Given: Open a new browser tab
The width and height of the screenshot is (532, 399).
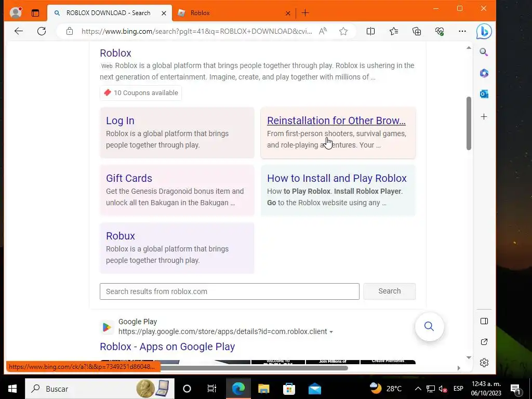Looking at the screenshot, I should [x=305, y=13].
